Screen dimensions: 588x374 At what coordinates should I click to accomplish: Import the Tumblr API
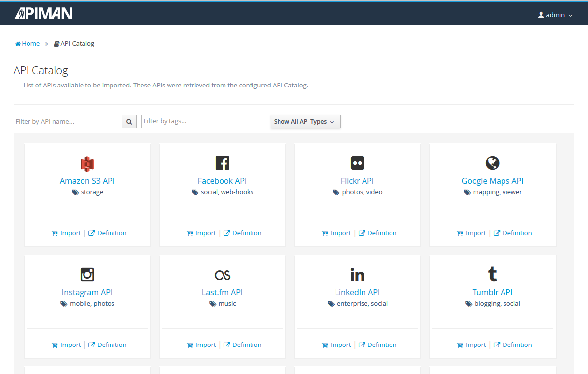pyautogui.click(x=472, y=345)
